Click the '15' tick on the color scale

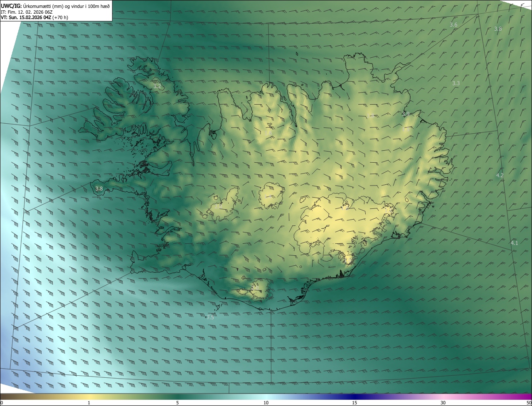coord(355,403)
